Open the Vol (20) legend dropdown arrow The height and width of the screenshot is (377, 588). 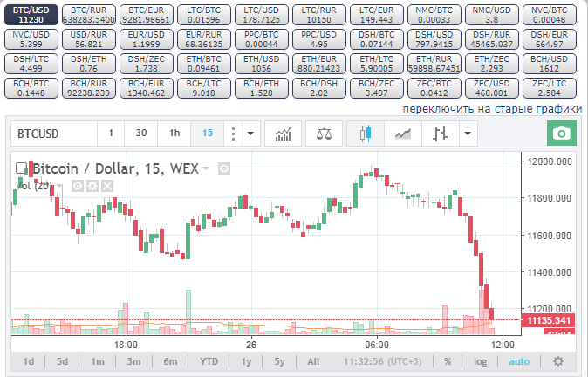pyautogui.click(x=59, y=186)
